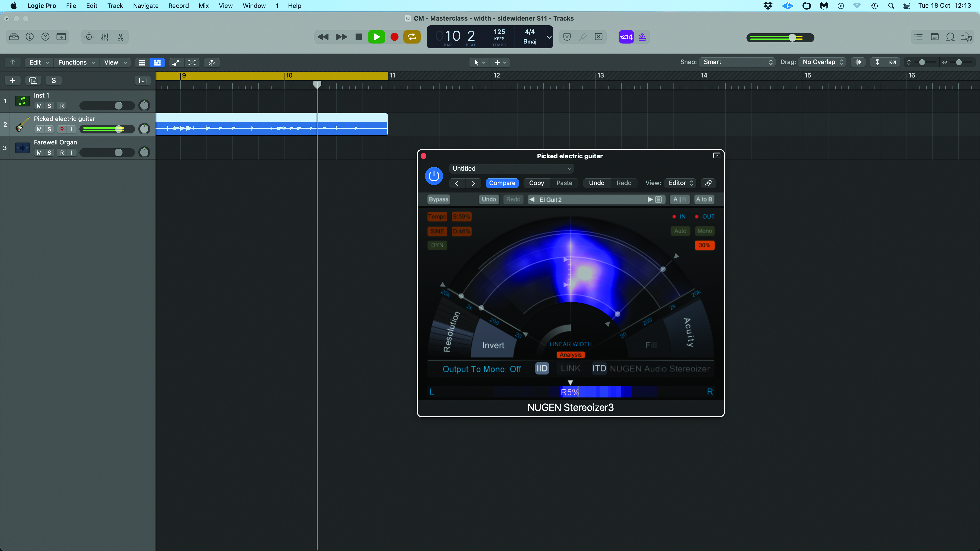Click the scissors Editors button

tap(121, 37)
